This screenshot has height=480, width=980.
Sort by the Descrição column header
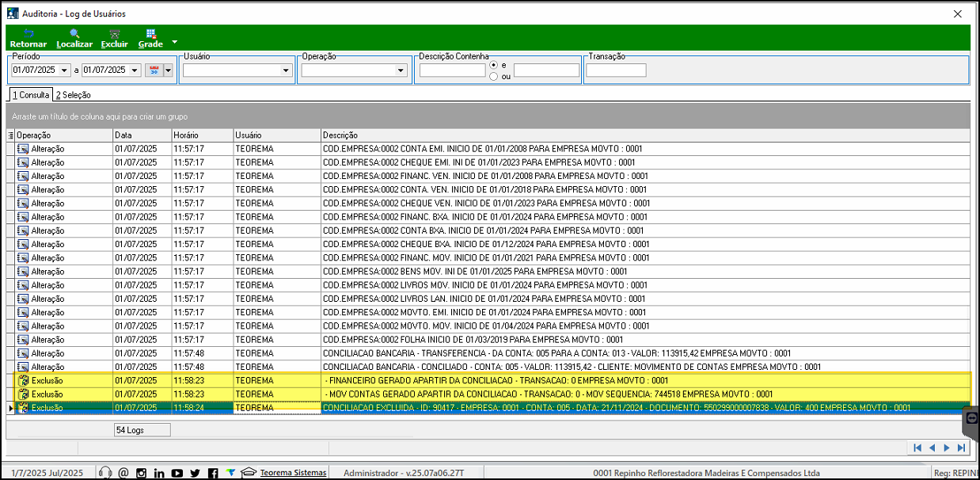pyautogui.click(x=645, y=135)
